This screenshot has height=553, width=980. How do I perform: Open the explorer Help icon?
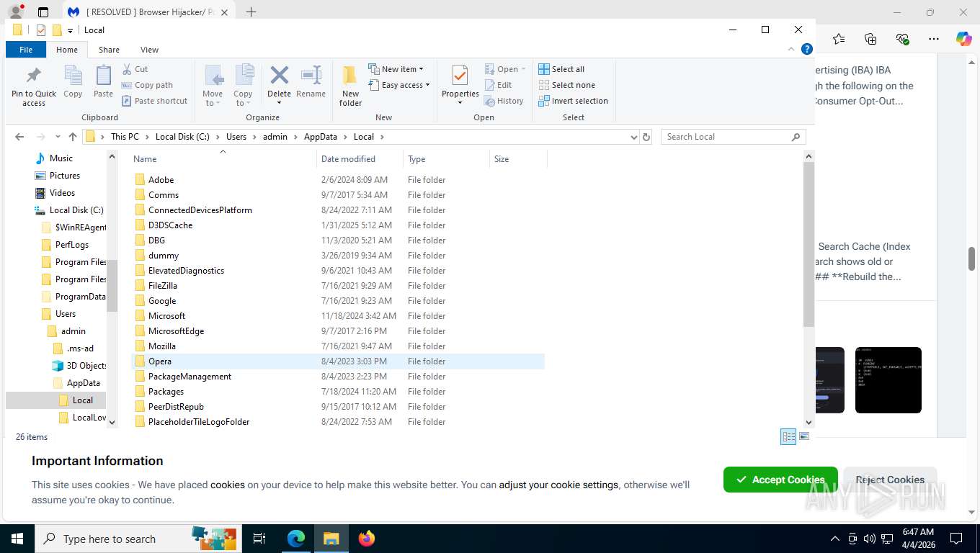point(807,49)
